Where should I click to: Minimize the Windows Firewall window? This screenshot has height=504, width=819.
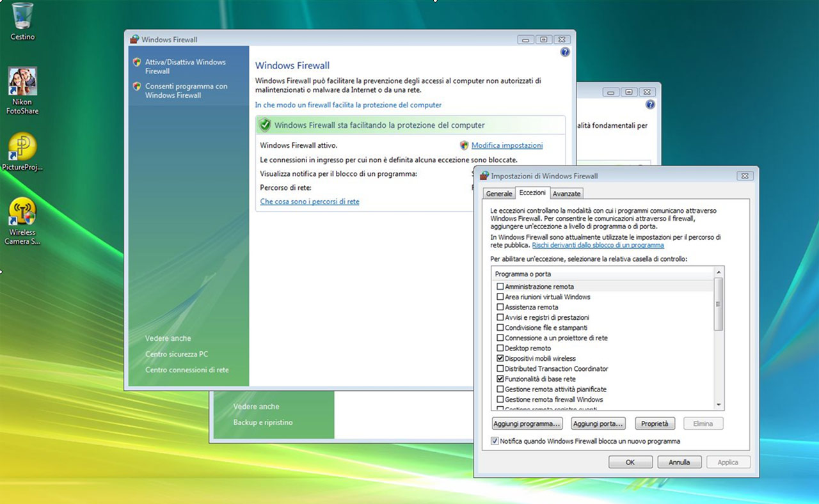coord(527,40)
